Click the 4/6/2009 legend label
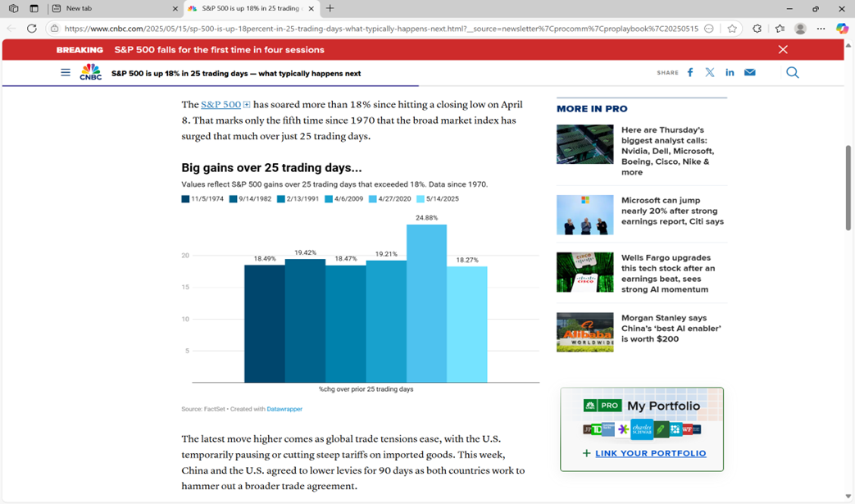The width and height of the screenshot is (855, 504). click(x=348, y=199)
